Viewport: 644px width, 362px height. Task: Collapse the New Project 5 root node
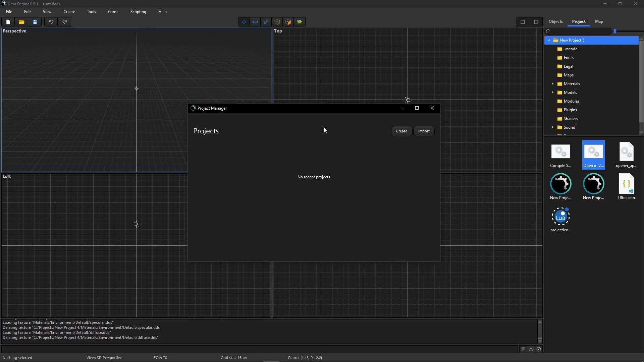(x=549, y=40)
